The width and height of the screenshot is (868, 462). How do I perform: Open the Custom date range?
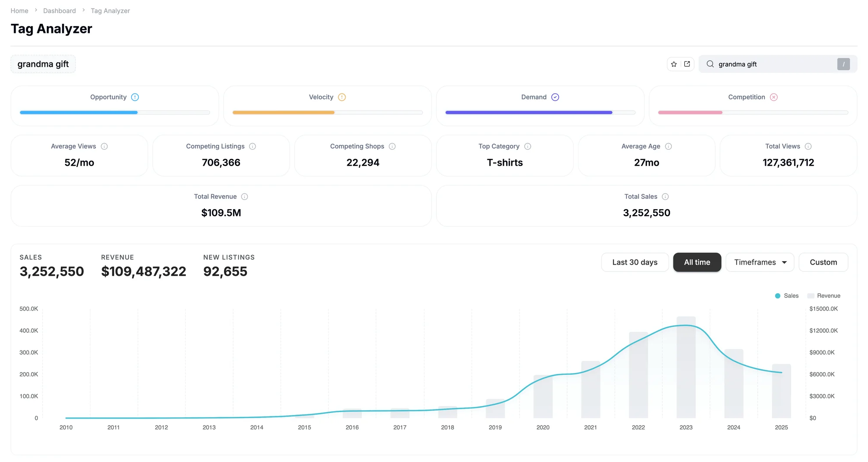[x=823, y=262]
